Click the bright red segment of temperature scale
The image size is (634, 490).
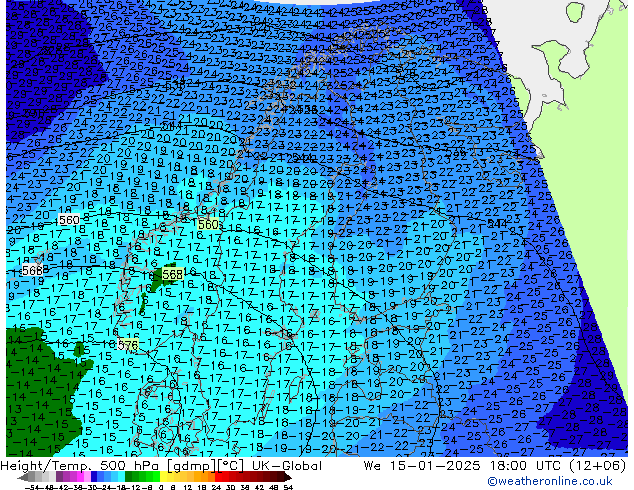tap(218, 477)
